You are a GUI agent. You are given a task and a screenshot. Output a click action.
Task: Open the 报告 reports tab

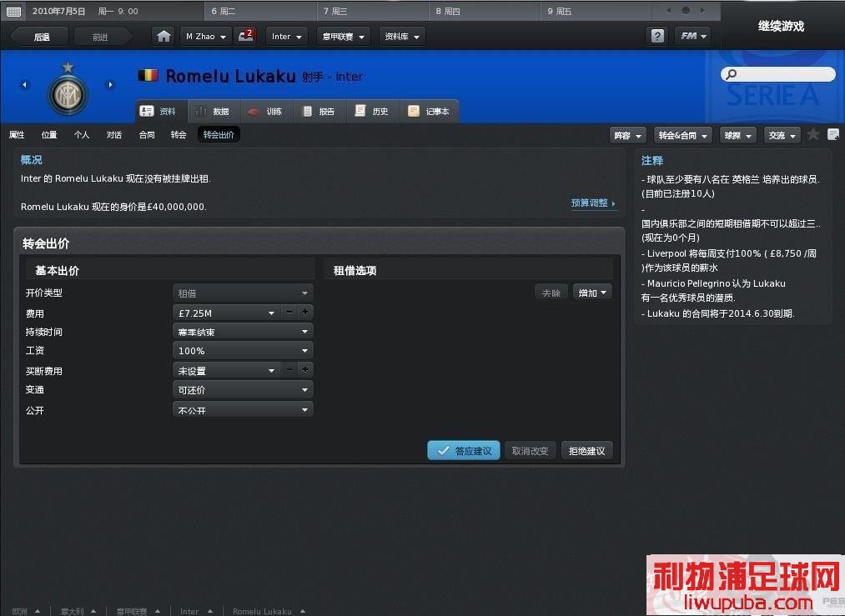[x=319, y=112]
